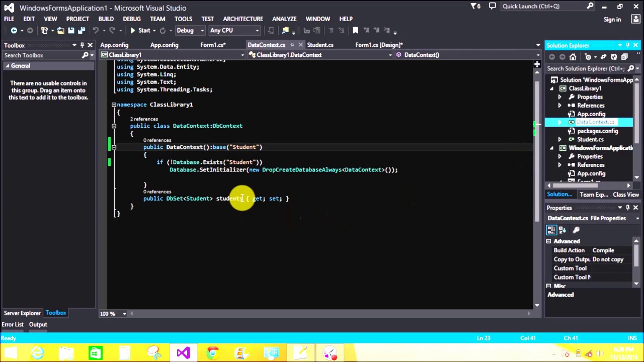
Task: Collapse the Advanced section in Properties
Action: click(548, 241)
